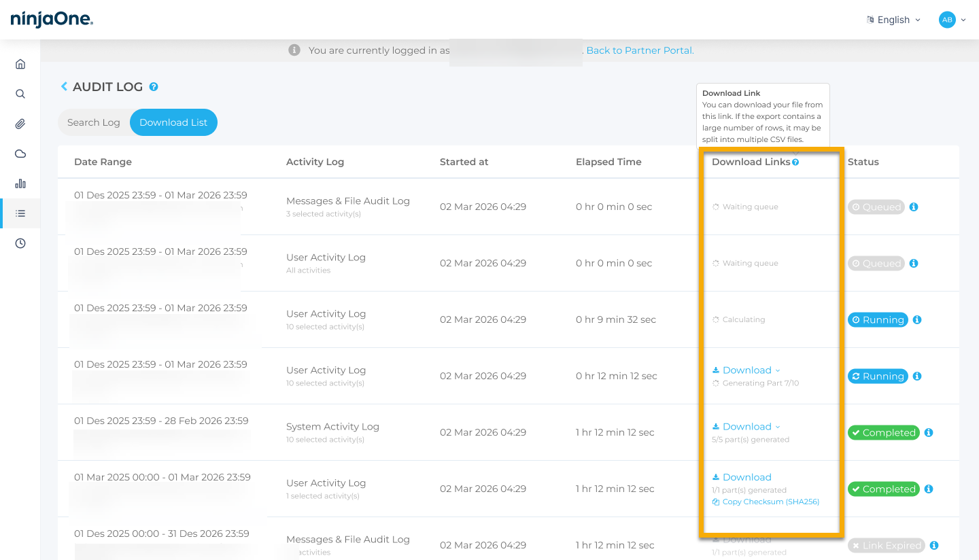Click the Running badge in Calculating row
This screenshot has height=560, width=979.
coord(878,320)
